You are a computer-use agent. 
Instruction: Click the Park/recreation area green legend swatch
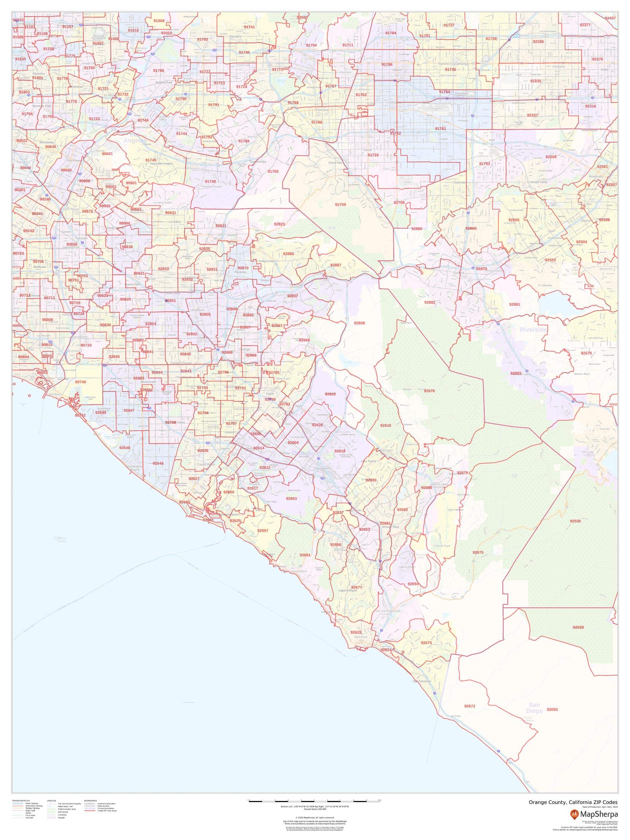pos(51,809)
